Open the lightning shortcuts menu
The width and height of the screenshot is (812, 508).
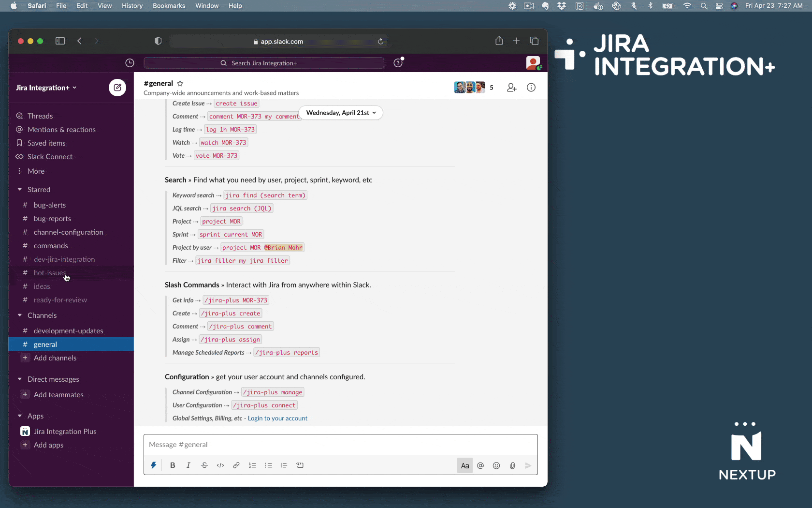[154, 465]
